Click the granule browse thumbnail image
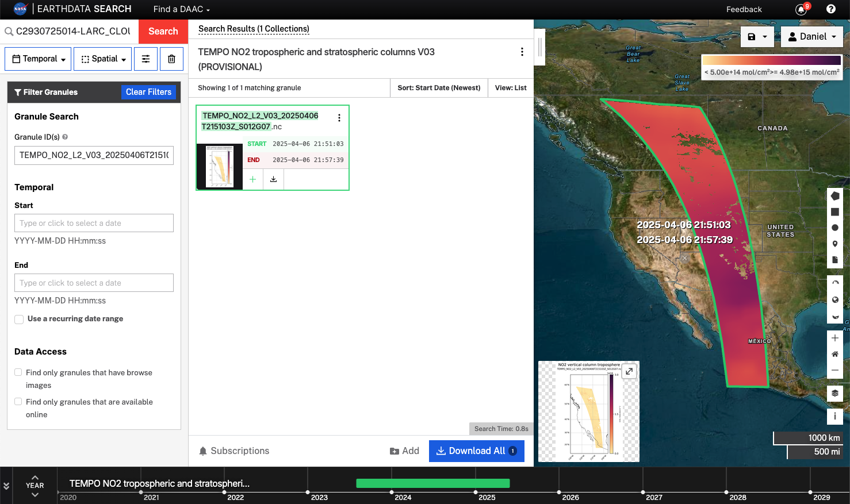Screen dimensions: 850x504 220,166
